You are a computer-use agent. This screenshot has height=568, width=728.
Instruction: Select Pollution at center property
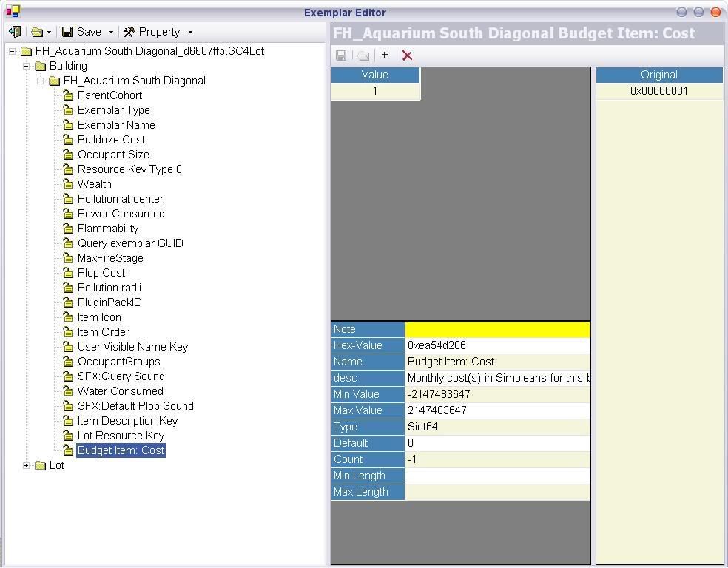[121, 199]
